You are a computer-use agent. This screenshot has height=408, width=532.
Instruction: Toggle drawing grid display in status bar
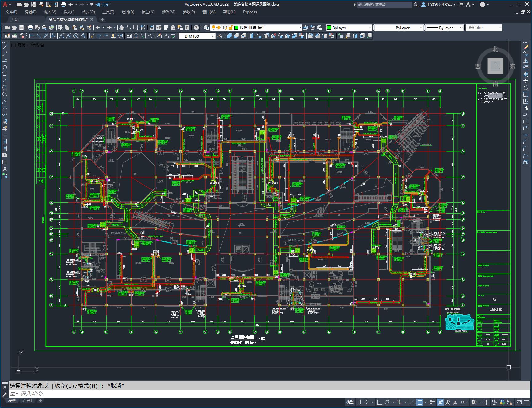[359, 402]
